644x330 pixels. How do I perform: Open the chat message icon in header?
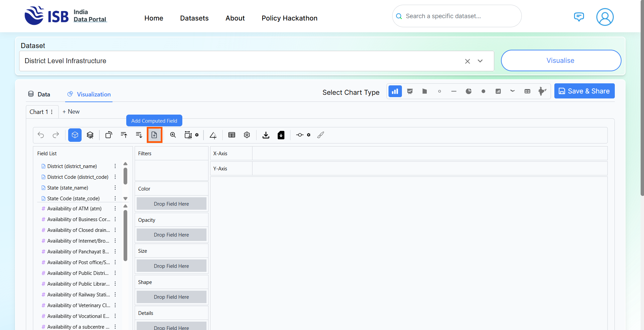[579, 17]
